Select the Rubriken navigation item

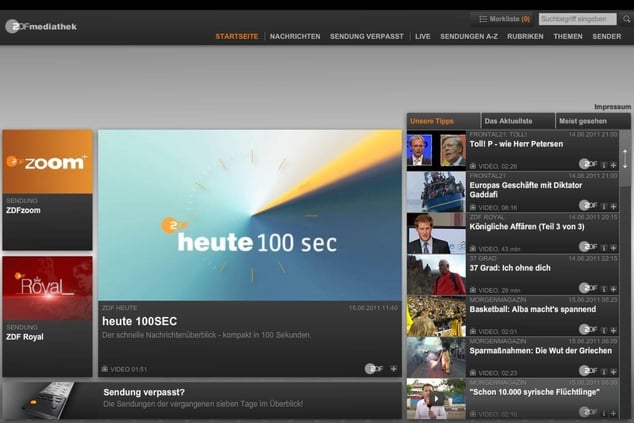(x=525, y=36)
